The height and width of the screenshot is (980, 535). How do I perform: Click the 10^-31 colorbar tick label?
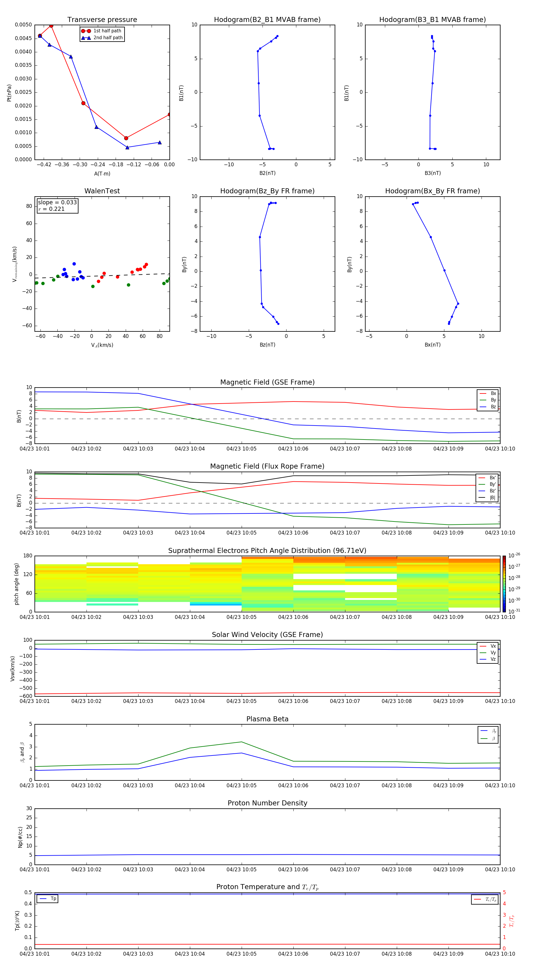pos(514,611)
